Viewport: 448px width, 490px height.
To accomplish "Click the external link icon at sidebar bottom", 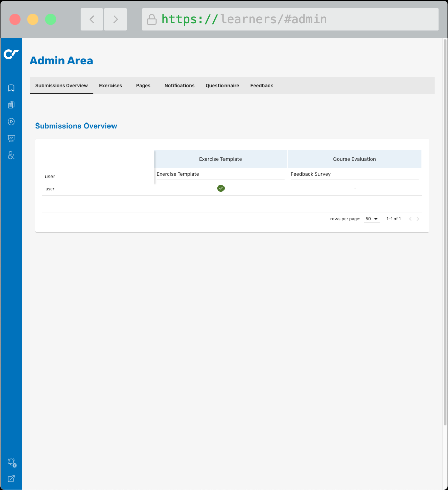I will click(11, 479).
